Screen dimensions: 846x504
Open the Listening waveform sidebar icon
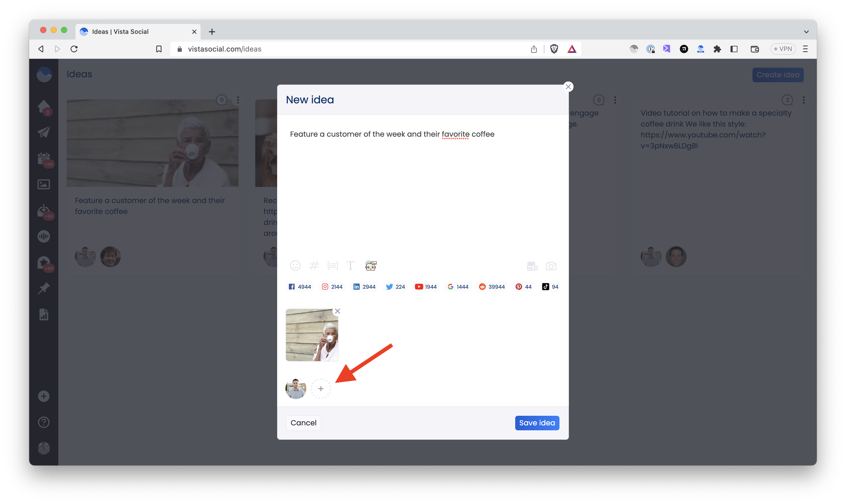44,236
